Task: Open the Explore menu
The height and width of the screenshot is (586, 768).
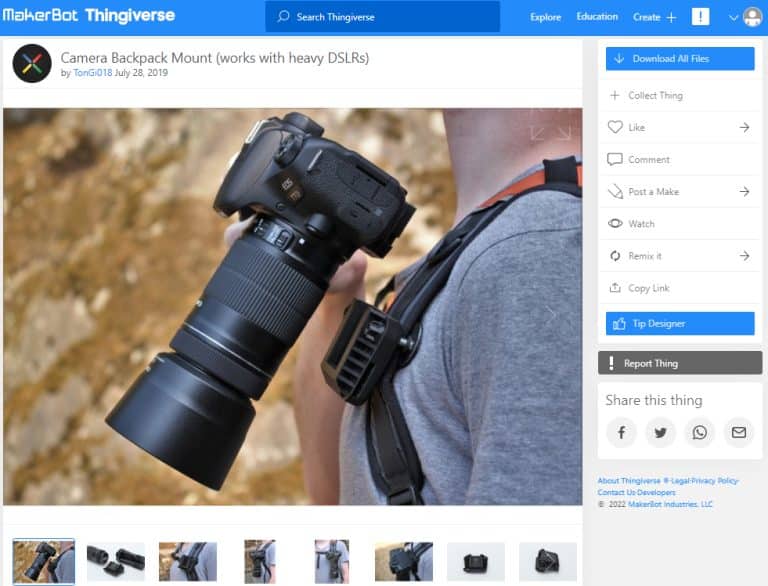Action: 545,17
